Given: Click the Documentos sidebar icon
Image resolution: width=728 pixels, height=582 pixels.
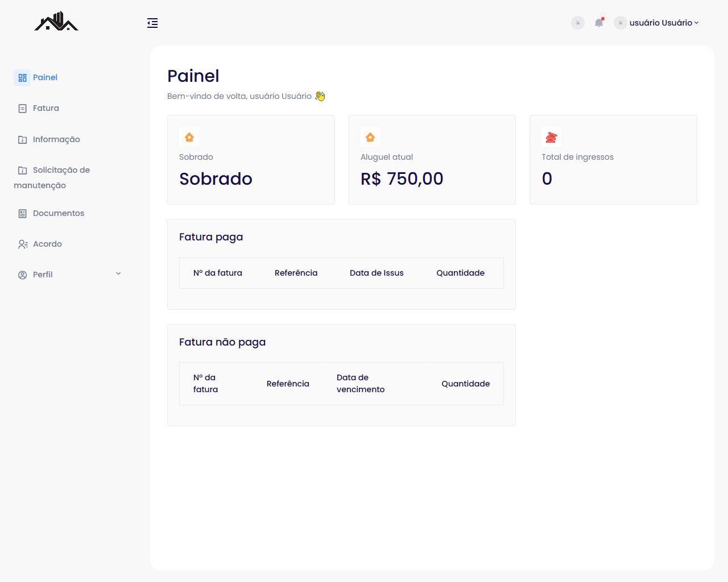Looking at the screenshot, I should point(23,214).
